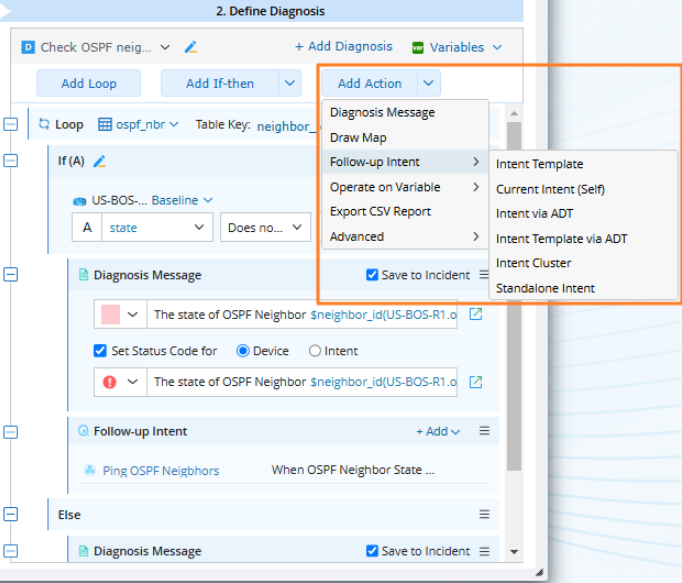Open the ospf_nbr table dropdown
The width and height of the screenshot is (682, 583).
pyautogui.click(x=174, y=124)
